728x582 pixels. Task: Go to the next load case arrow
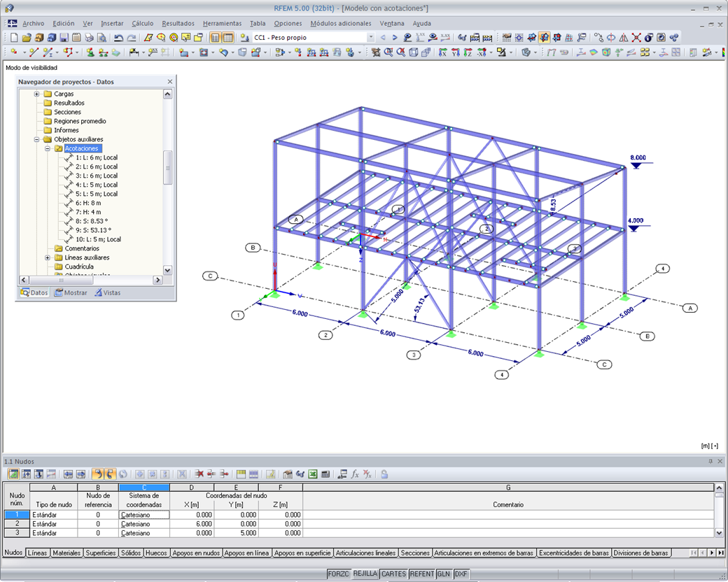click(x=395, y=38)
